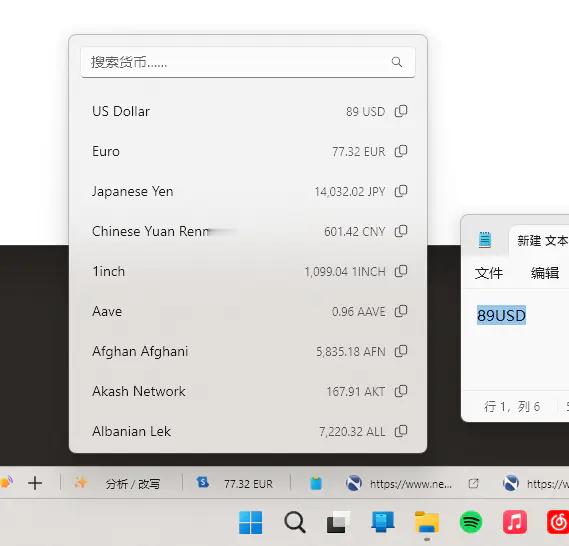This screenshot has width=569, height=546.
Task: Click the currency search magnifier icon
Action: 397,62
